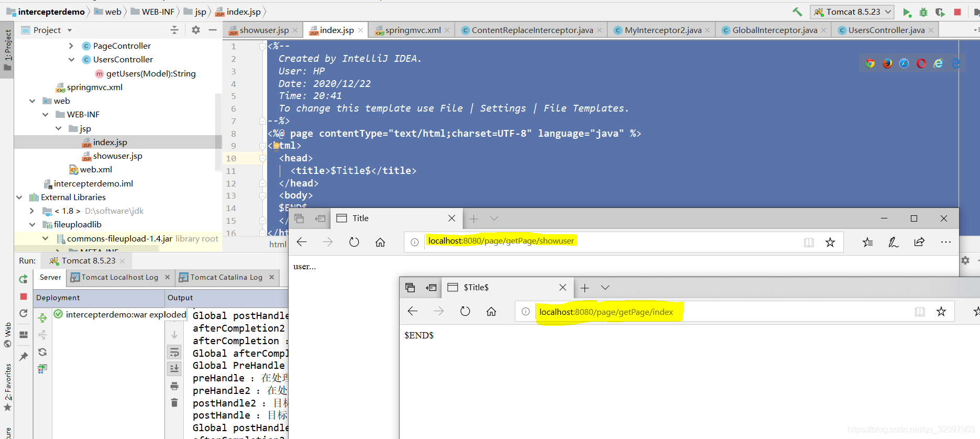Collapse the jsp folder in project tree
This screenshot has height=439, width=980.
click(59, 128)
